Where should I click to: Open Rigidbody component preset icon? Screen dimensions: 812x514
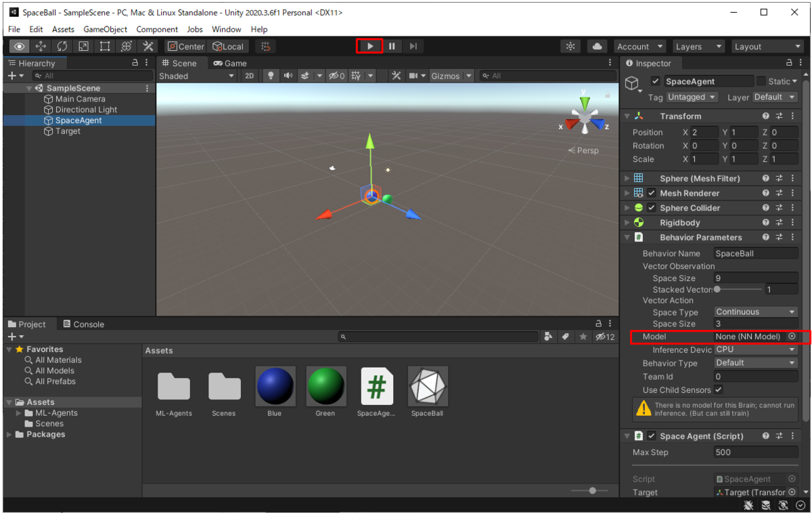779,223
